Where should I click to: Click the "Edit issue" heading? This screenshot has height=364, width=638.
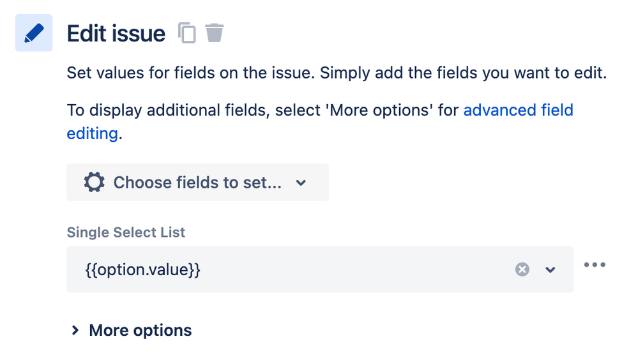coord(116,33)
